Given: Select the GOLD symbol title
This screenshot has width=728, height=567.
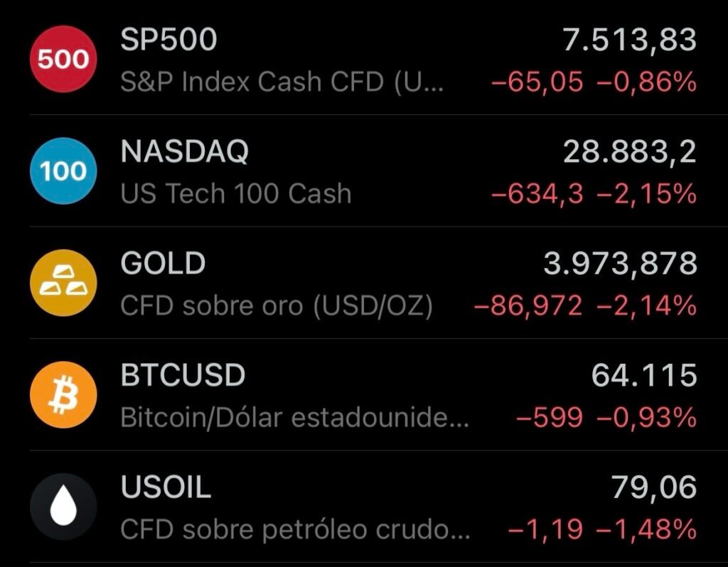Looking at the screenshot, I should tap(163, 263).
